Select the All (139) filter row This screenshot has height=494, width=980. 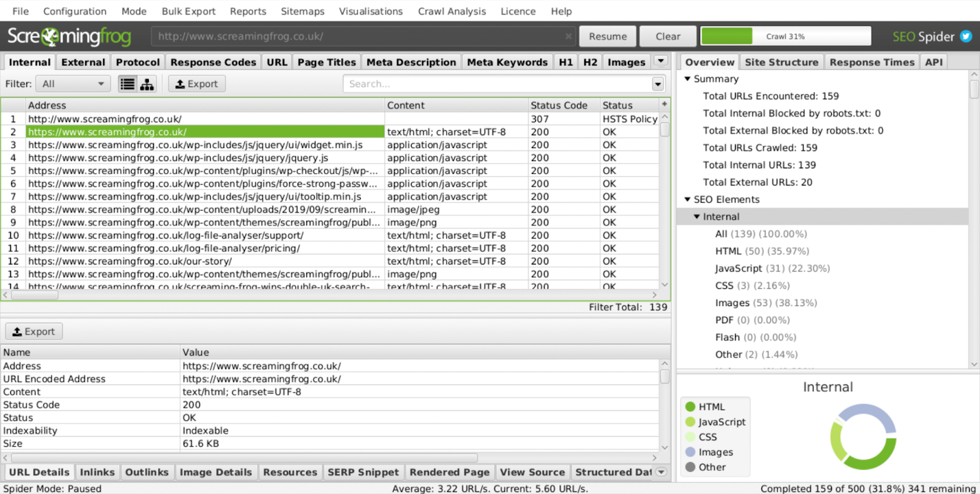click(x=761, y=234)
